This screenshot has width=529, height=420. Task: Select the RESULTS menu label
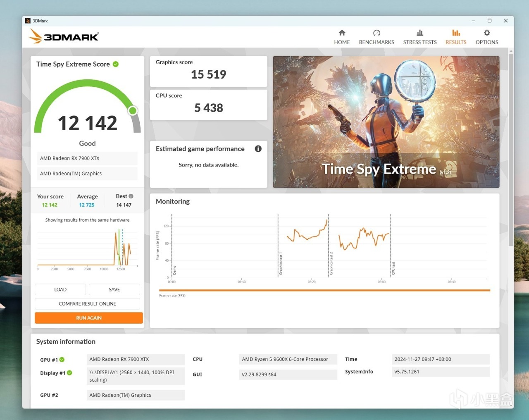click(456, 42)
